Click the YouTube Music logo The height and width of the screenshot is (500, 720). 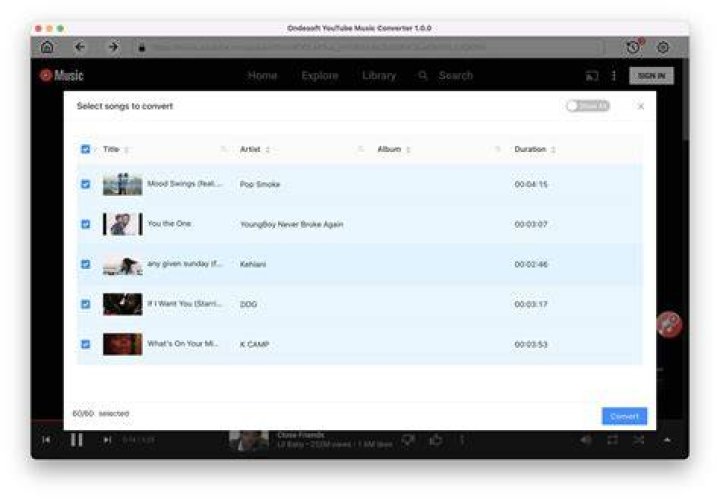tap(62, 75)
